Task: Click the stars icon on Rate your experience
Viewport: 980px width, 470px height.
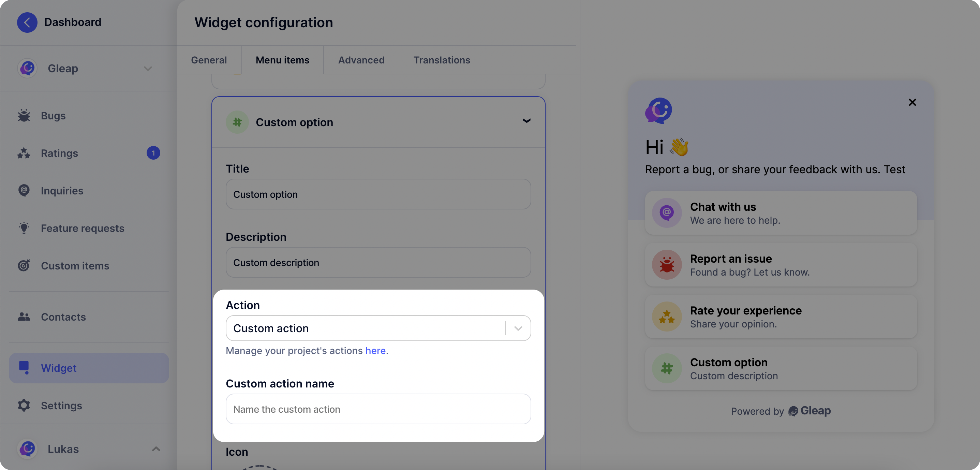Action: pyautogui.click(x=667, y=317)
